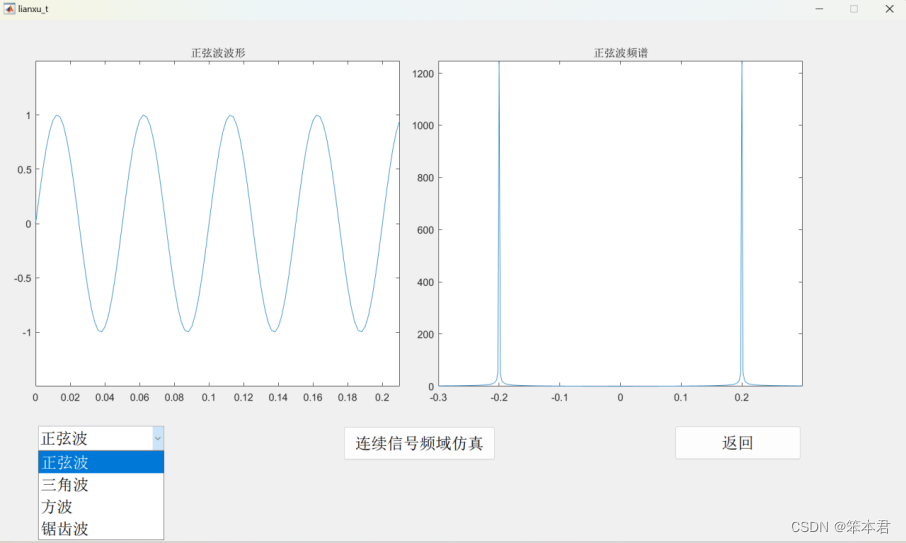Close the lianxu_t window
Image resolution: width=906 pixels, height=543 pixels.
point(889,9)
